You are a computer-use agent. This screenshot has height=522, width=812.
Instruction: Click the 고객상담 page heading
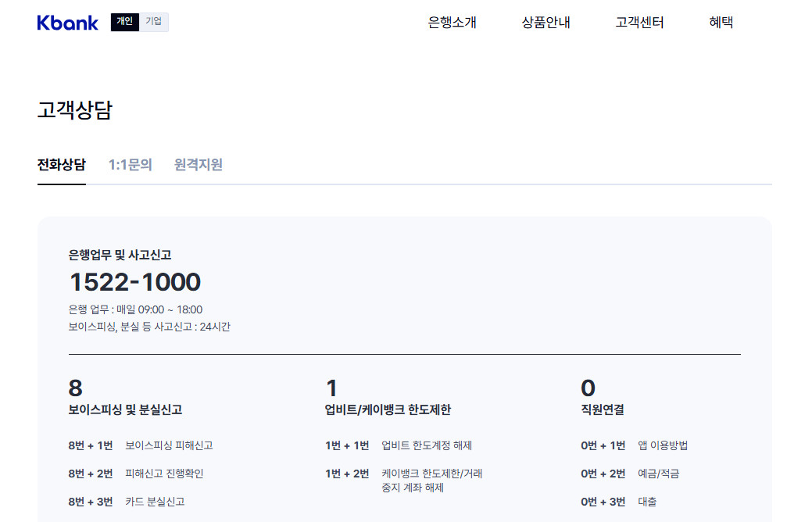click(x=73, y=108)
